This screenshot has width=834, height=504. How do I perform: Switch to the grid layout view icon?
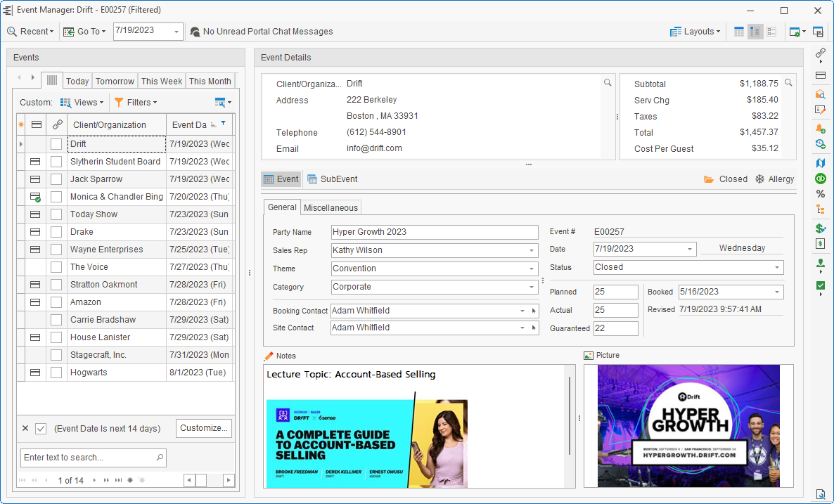tap(739, 32)
